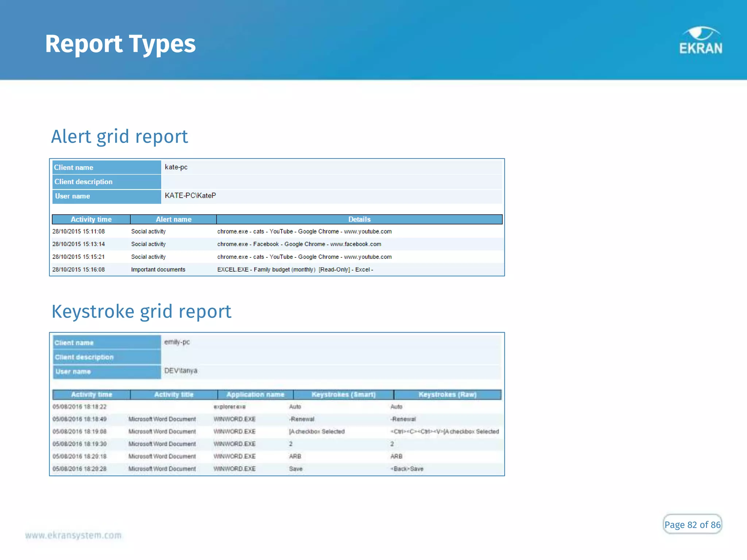Click Microsoft Word Document in 18:19:08 row

click(162, 432)
